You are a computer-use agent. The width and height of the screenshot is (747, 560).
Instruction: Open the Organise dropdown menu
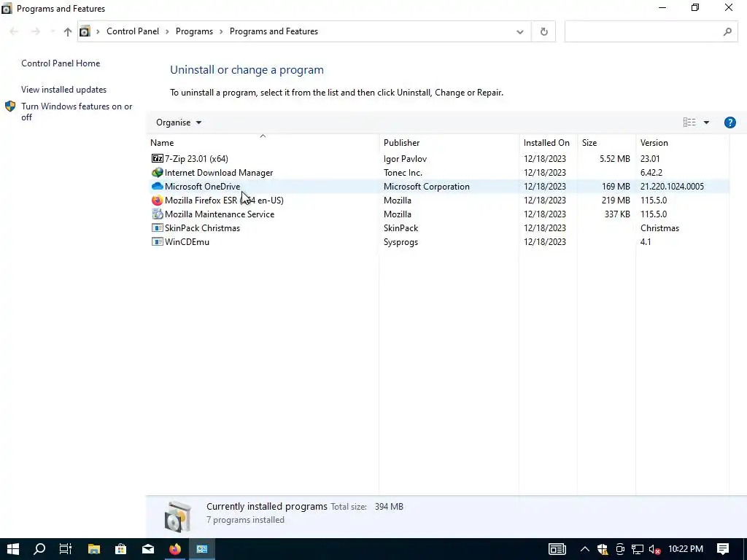(x=179, y=122)
